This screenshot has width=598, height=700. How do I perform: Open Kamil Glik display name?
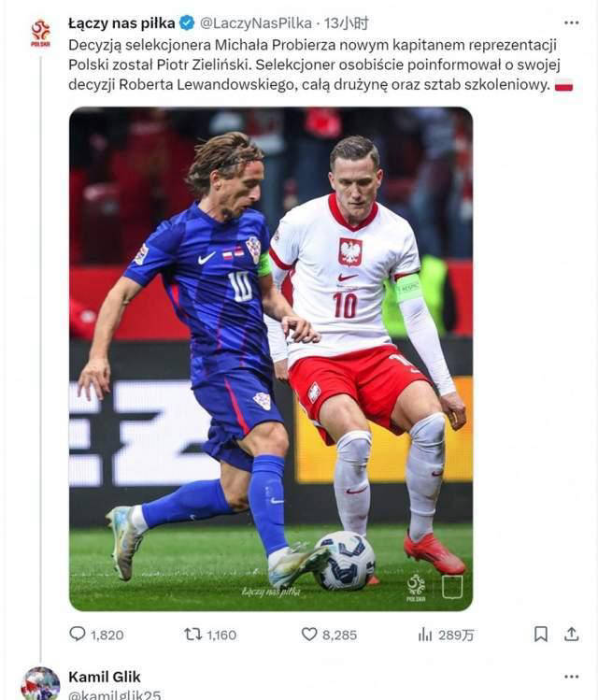105,677
